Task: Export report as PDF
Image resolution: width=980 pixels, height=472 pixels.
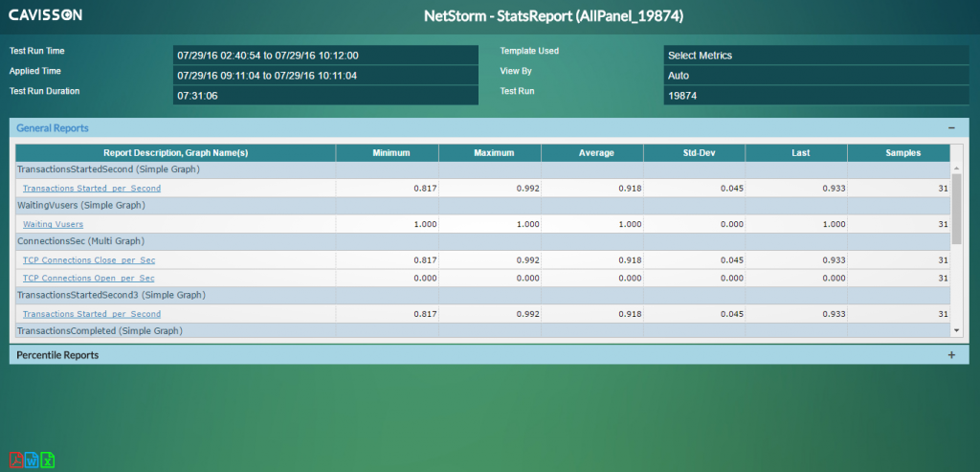Action: 15,461
